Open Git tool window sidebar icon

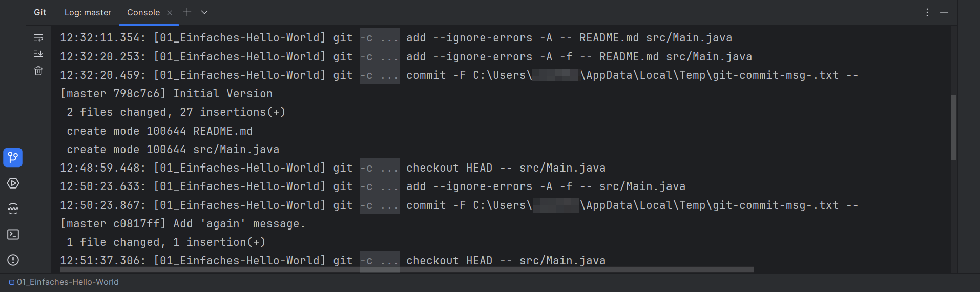[x=13, y=157]
